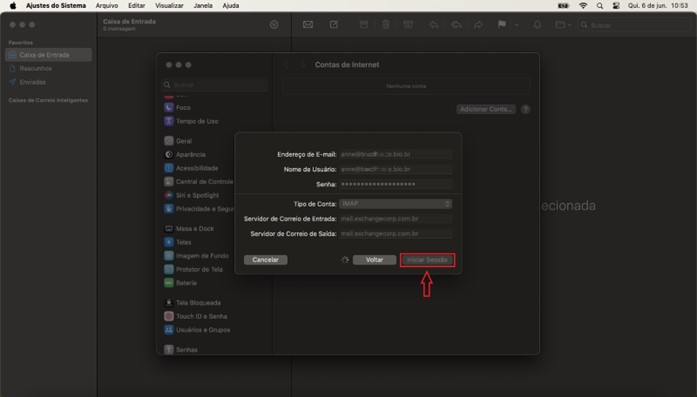Screen dimensions: 697x397
Task: Open Siri e Spotlight settings
Action: (x=198, y=195)
